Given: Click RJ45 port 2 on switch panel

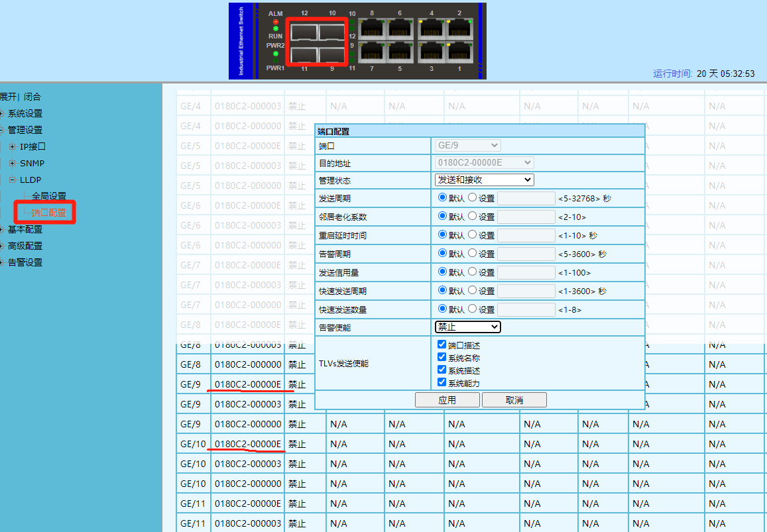Looking at the screenshot, I should click(x=460, y=28).
